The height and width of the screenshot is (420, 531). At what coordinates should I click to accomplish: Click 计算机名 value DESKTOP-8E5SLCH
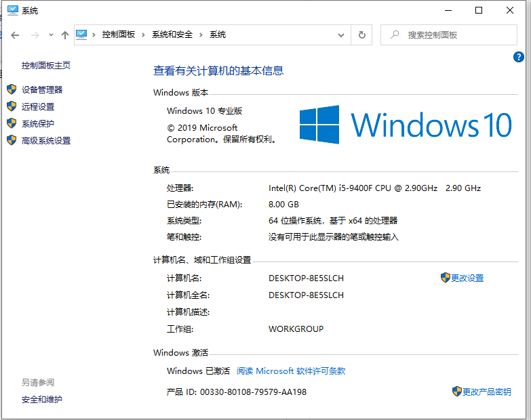click(306, 278)
